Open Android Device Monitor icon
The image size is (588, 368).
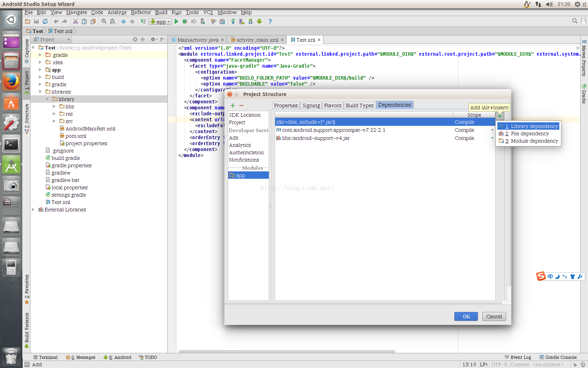coord(259,21)
